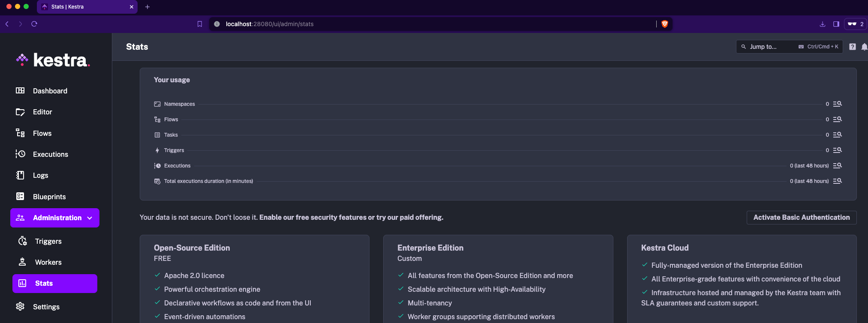
Task: Open the notifications bell icon
Action: (864, 47)
